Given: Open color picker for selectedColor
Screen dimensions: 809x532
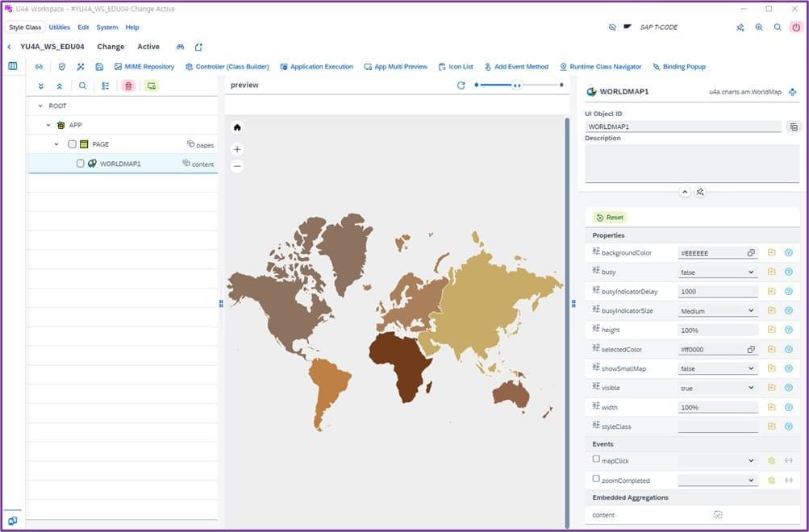Looking at the screenshot, I should 751,350.
